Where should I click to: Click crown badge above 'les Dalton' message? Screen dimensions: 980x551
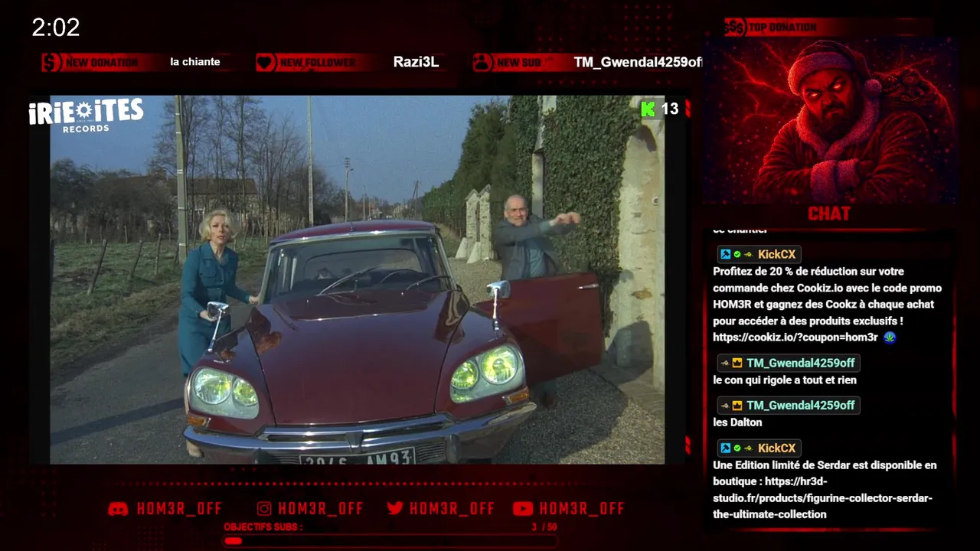pyautogui.click(x=737, y=406)
